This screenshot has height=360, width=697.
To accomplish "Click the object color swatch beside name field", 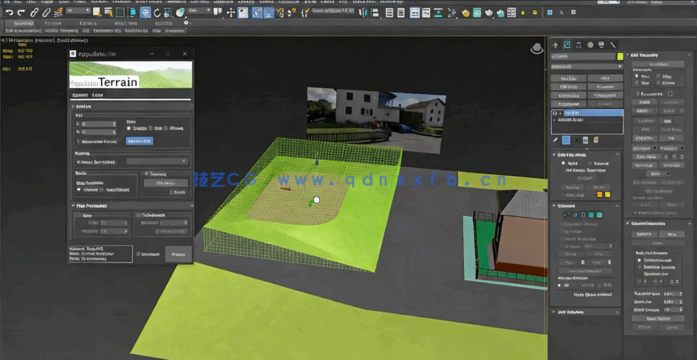I will tap(620, 56).
